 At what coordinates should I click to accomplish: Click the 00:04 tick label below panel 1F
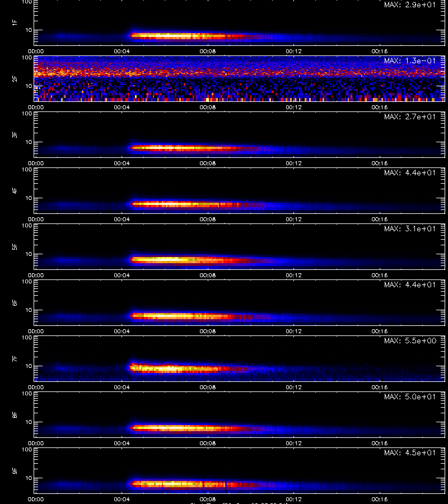click(122, 51)
